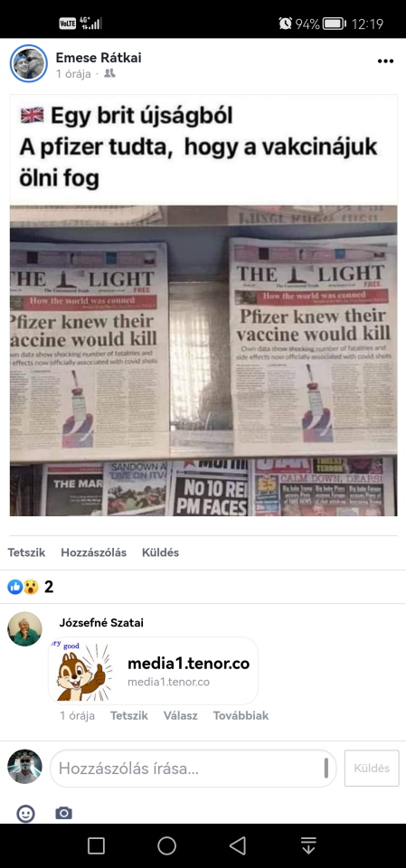Tap the Android back triangle button
Image resolution: width=406 pixels, height=868 pixels.
coord(238,845)
